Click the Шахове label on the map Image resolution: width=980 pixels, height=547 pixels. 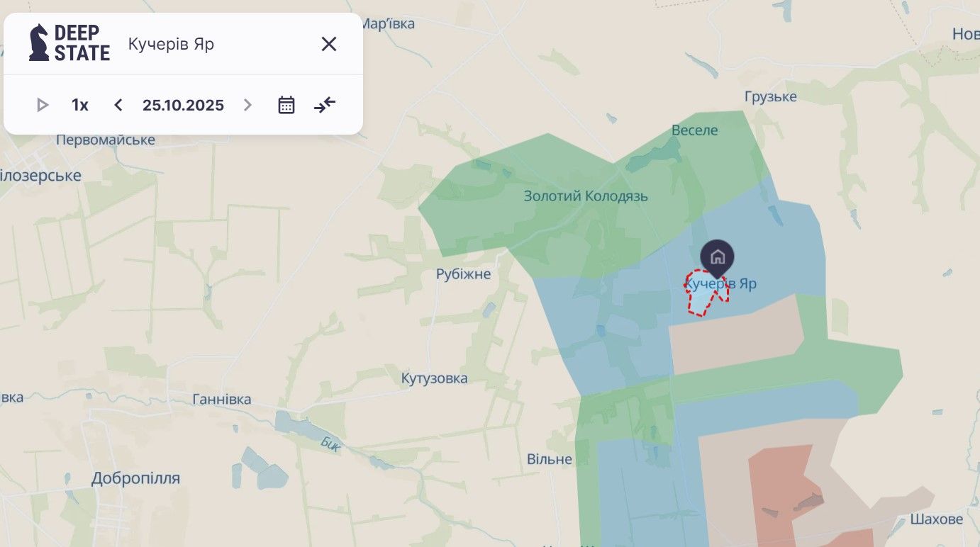(936, 519)
